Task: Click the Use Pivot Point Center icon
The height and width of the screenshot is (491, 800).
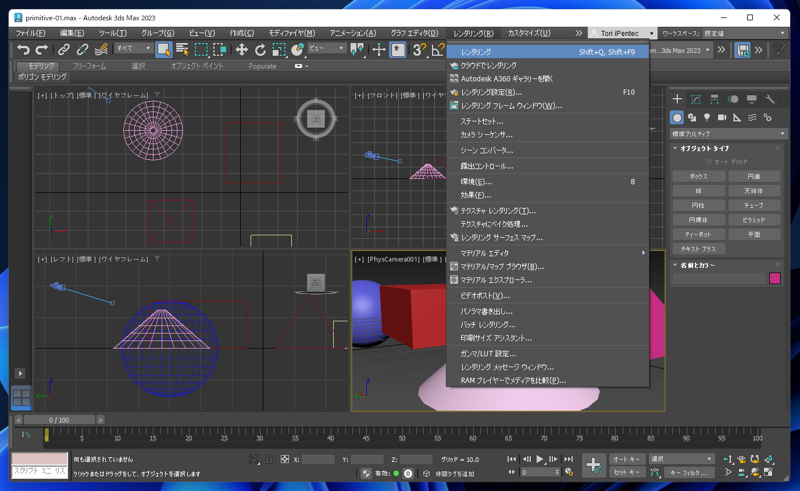Action: [x=357, y=50]
